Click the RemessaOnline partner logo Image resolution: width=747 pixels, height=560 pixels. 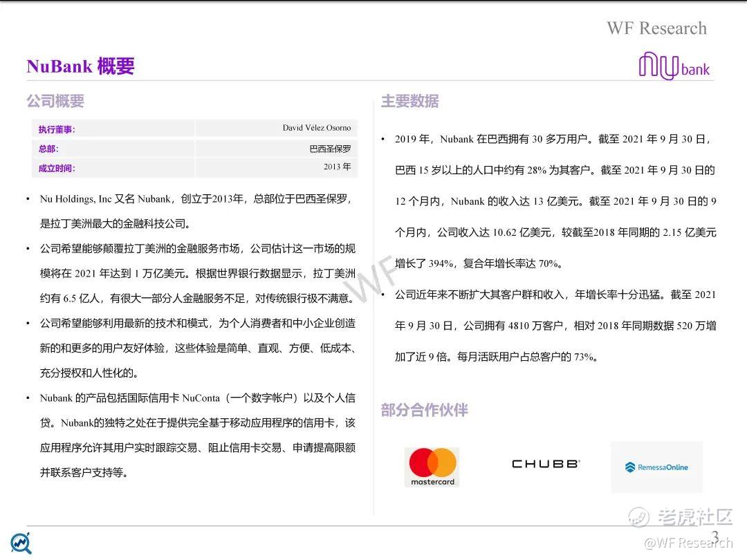click(656, 467)
